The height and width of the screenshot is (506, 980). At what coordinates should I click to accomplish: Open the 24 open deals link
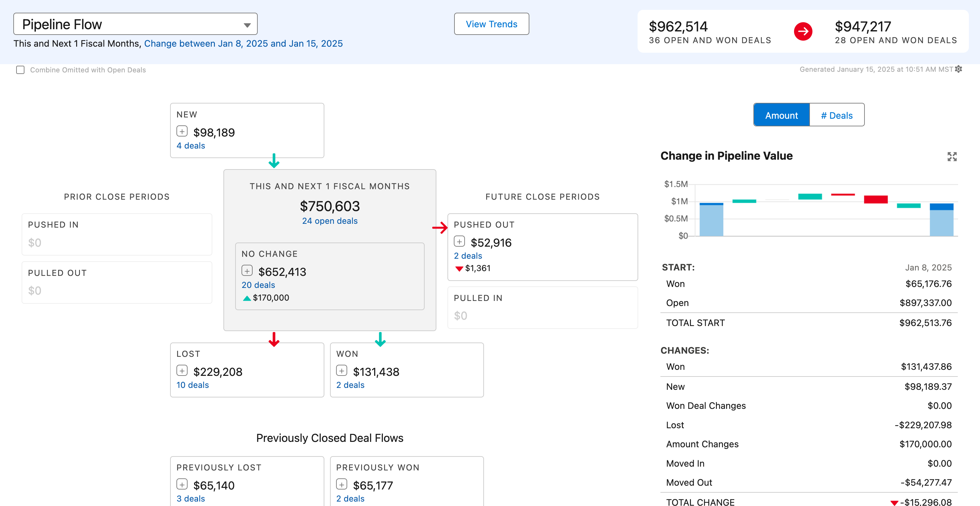click(329, 221)
